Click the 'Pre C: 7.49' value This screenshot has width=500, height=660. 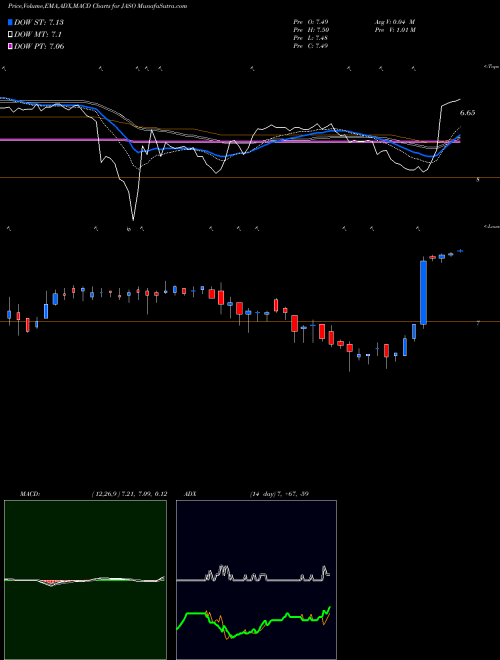pyautogui.click(x=311, y=46)
